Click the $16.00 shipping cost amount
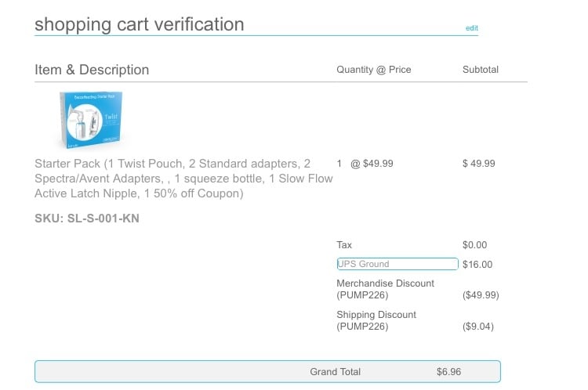Viewport: 588px width, 390px height. 477,265
